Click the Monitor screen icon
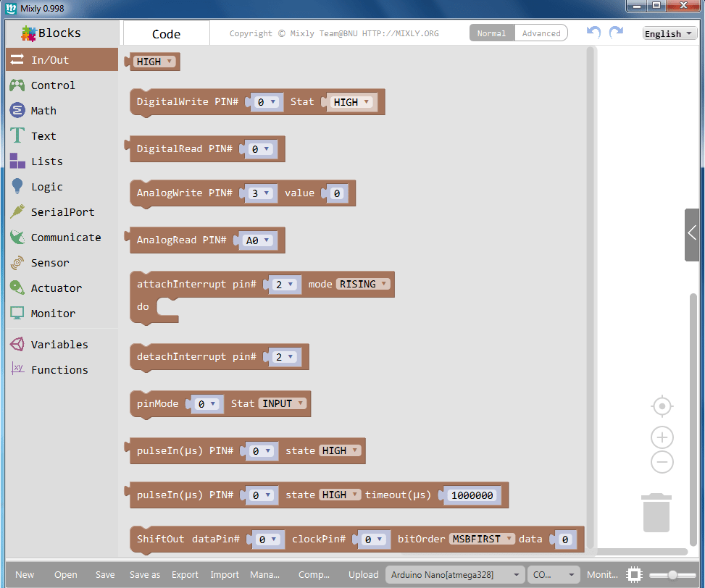 [x=17, y=313]
